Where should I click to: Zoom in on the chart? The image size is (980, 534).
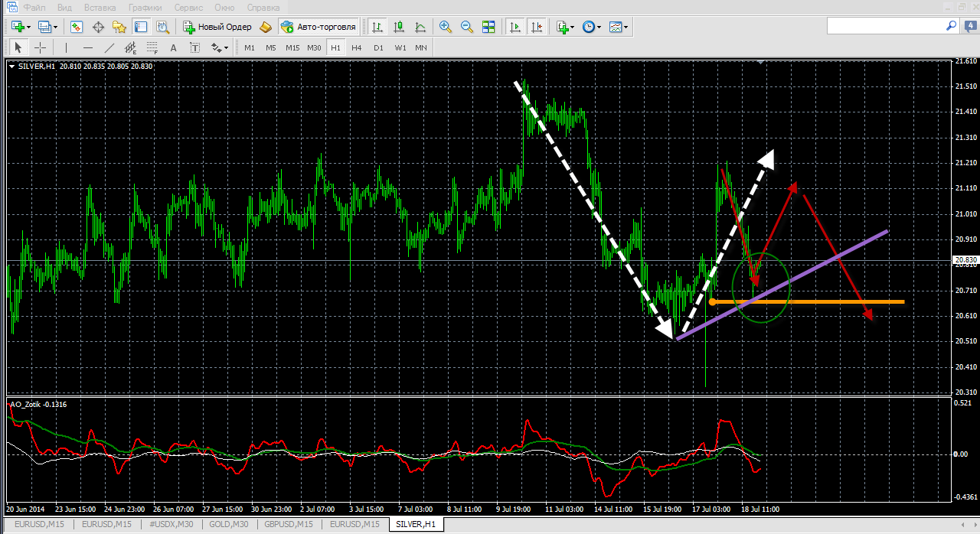(446, 27)
